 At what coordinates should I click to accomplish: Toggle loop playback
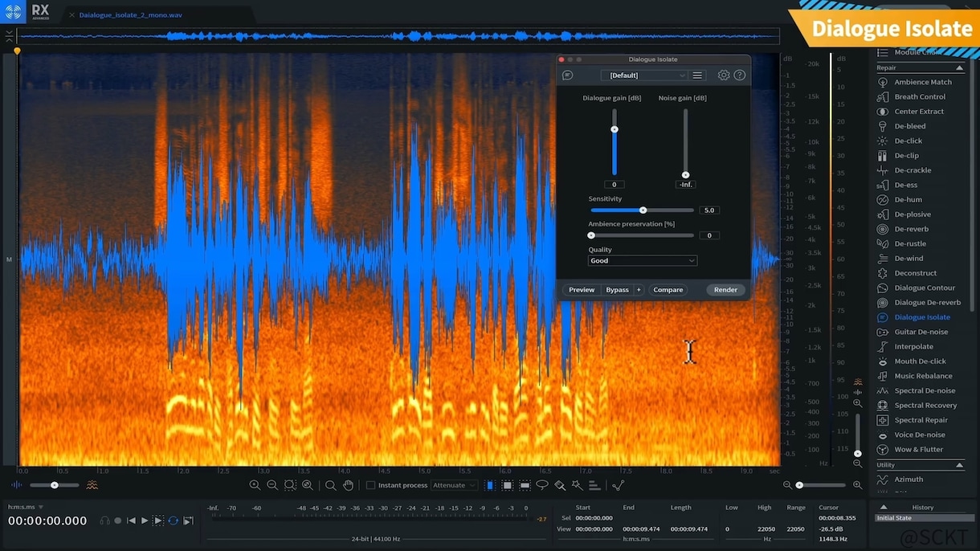(x=174, y=521)
